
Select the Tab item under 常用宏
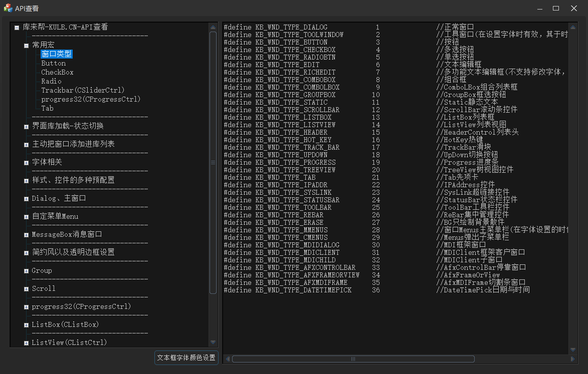click(x=47, y=108)
